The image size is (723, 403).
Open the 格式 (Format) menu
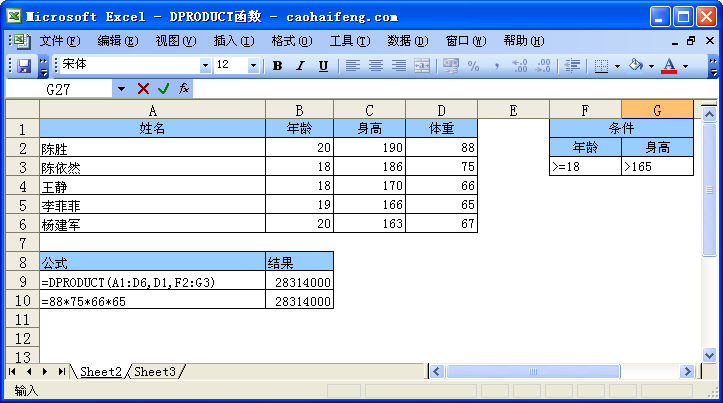pos(291,41)
